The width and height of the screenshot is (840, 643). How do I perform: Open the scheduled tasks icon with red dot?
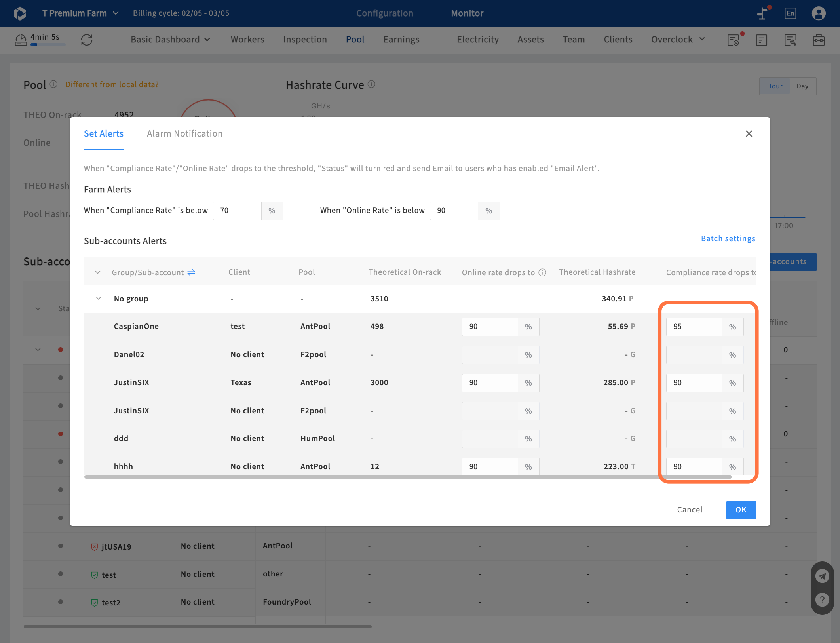(734, 40)
